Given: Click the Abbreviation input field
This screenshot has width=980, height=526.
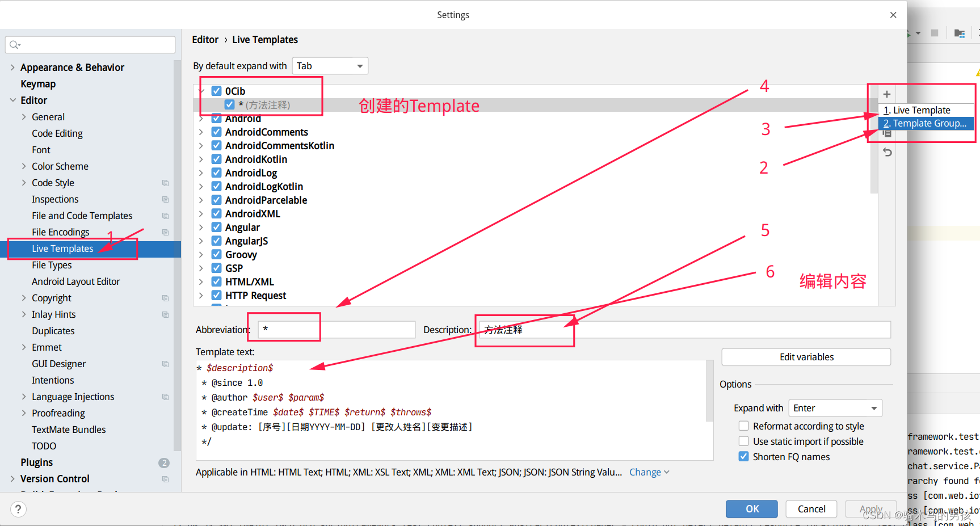Looking at the screenshot, I should [337, 330].
